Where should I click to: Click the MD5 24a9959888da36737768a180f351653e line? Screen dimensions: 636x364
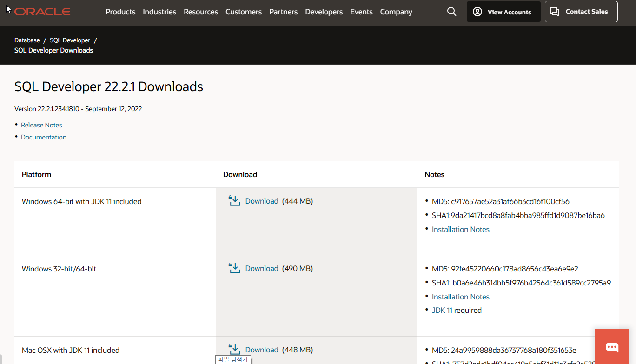click(x=504, y=350)
